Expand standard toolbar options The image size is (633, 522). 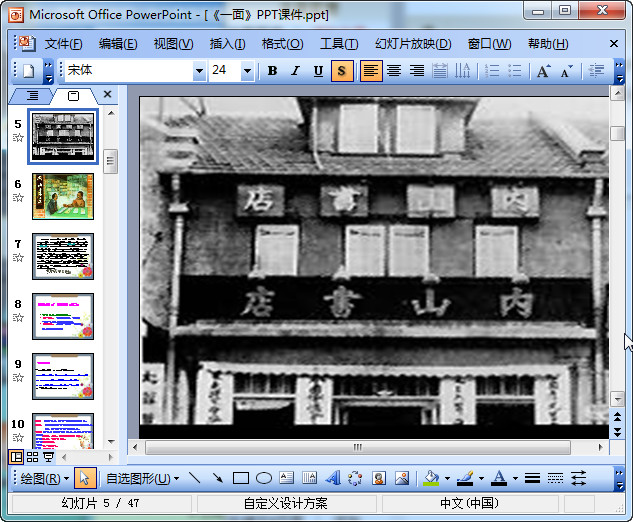(48, 71)
